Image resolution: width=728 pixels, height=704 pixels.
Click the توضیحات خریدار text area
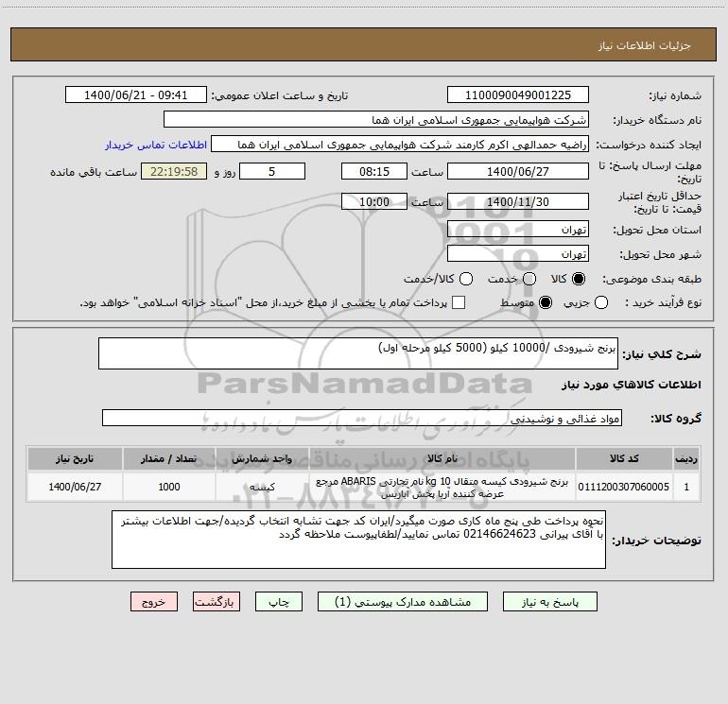pos(358,540)
